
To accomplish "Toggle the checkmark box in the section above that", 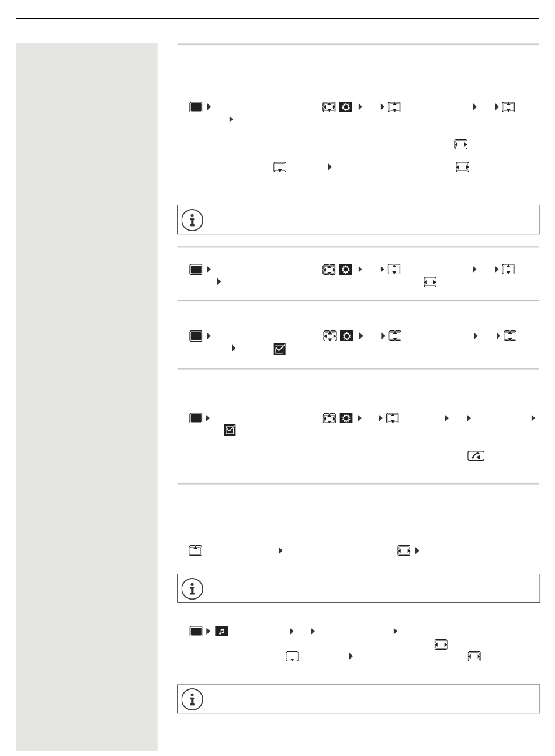I will pyautogui.click(x=279, y=350).
